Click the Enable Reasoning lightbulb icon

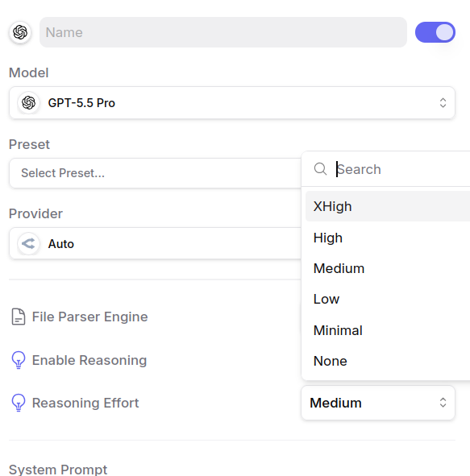point(19,360)
